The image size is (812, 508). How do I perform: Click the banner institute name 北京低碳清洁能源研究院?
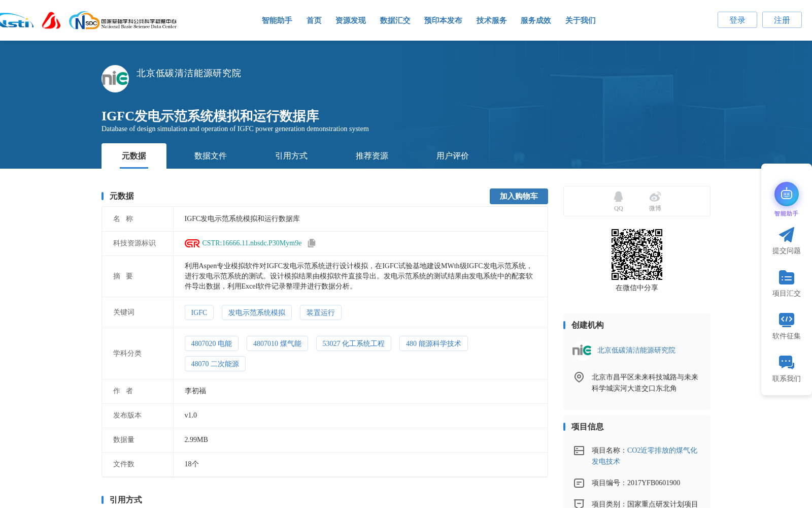click(189, 73)
